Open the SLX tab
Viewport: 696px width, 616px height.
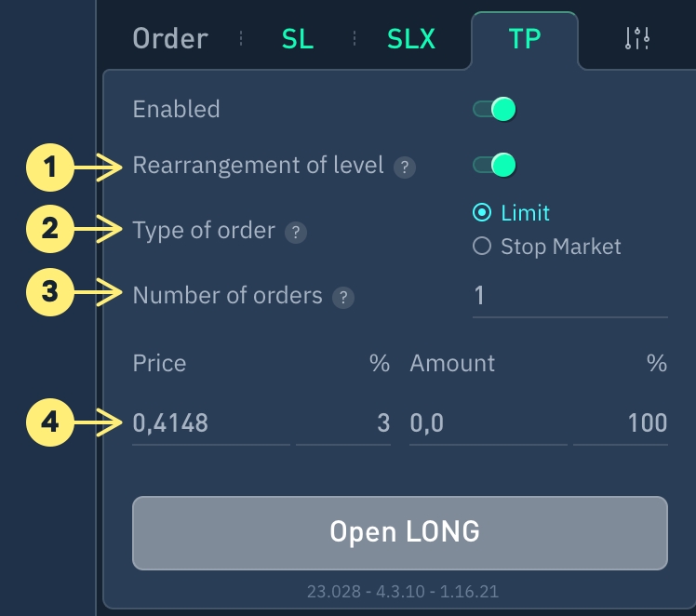(x=411, y=38)
